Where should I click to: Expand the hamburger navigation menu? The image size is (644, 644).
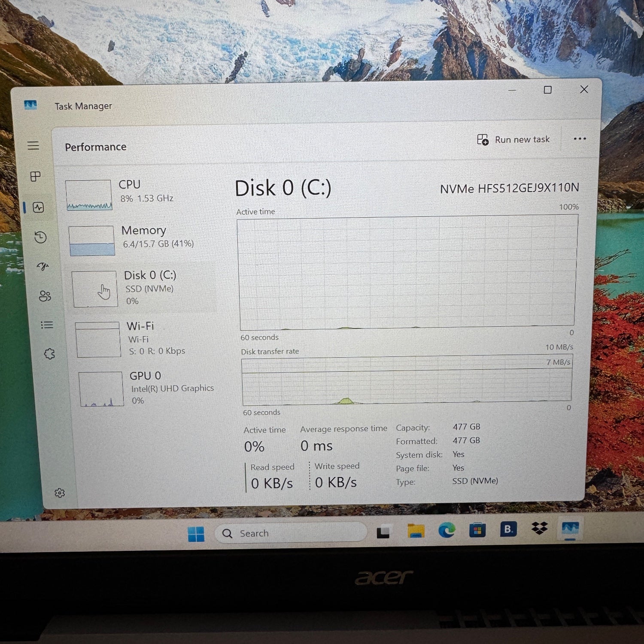(x=33, y=146)
